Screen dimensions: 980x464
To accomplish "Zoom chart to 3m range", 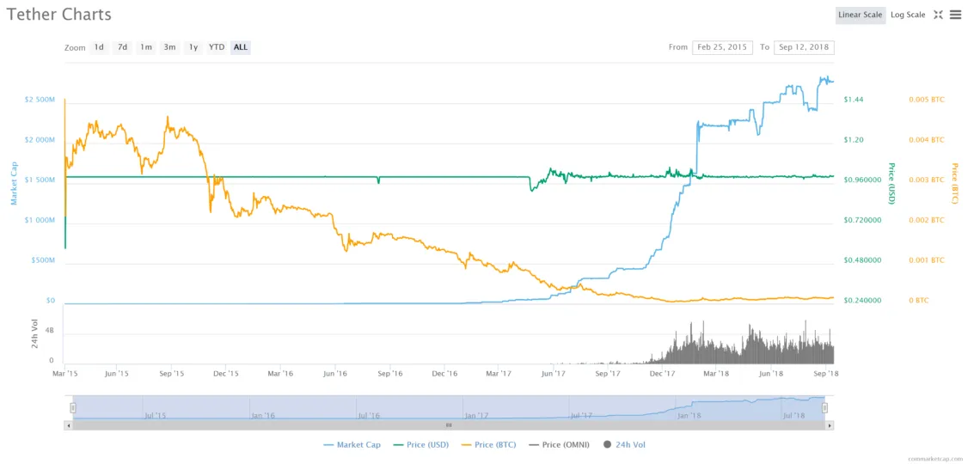I will 169,47.
